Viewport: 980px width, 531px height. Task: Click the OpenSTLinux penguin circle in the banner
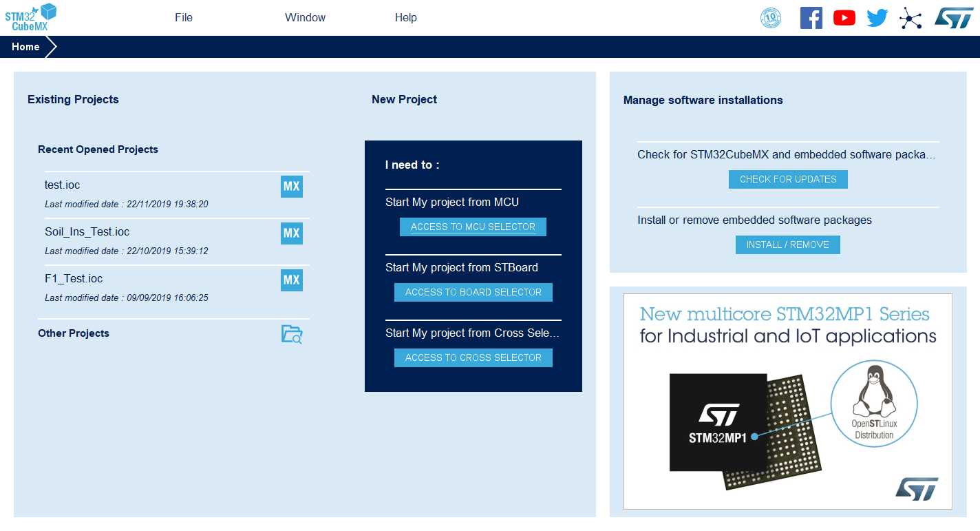pos(874,402)
